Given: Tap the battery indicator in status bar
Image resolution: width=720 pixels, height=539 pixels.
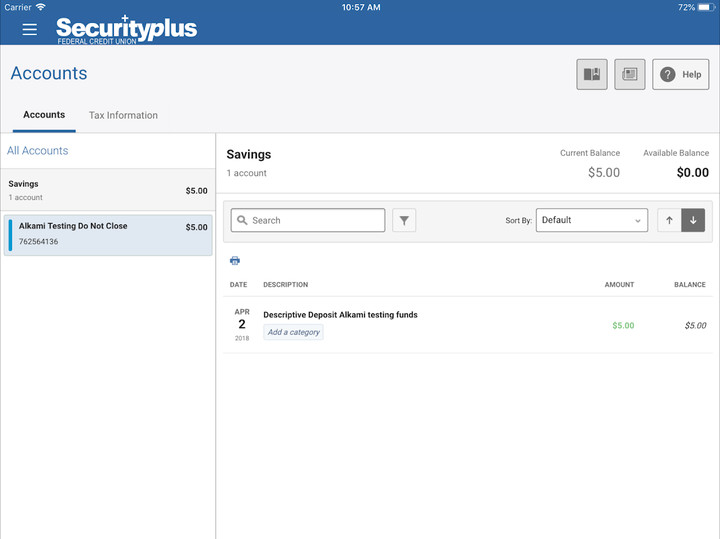Looking at the screenshot, I should click(705, 7).
